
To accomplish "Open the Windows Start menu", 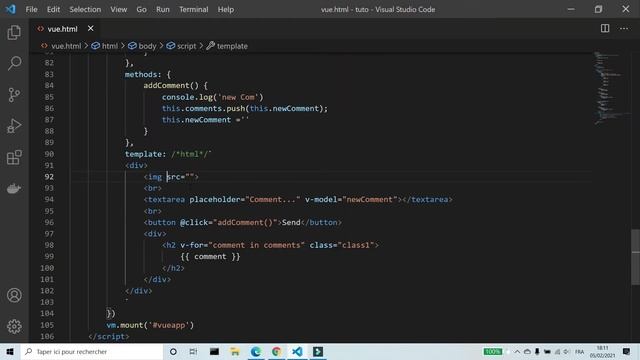I will pyautogui.click(x=10, y=351).
